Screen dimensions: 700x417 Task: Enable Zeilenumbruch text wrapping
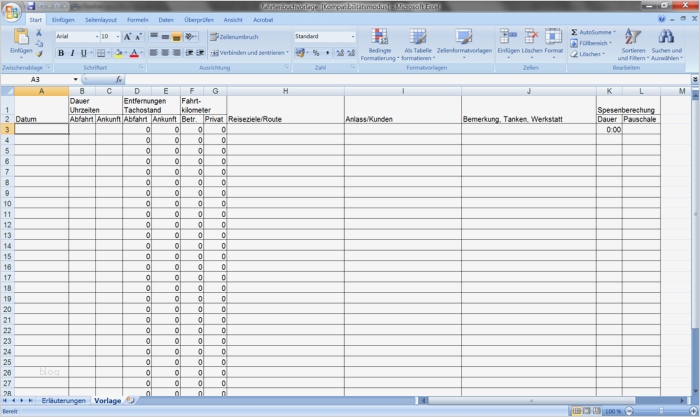pos(234,37)
